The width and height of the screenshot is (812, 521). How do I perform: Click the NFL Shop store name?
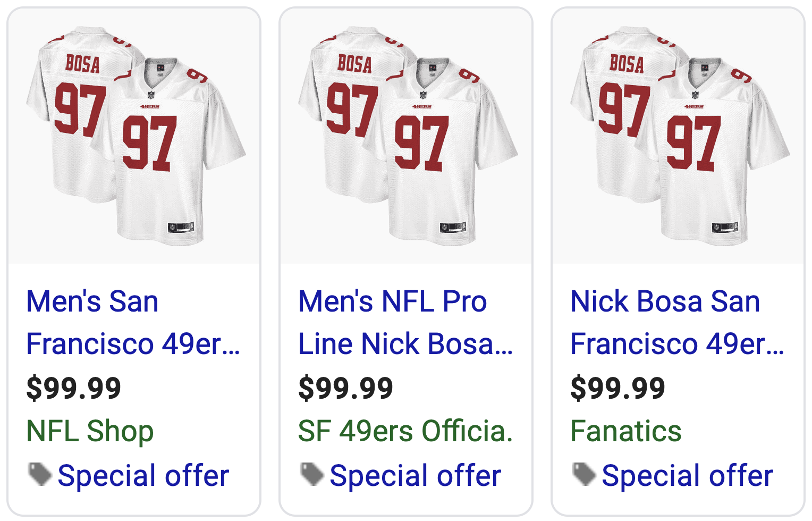[90, 431]
